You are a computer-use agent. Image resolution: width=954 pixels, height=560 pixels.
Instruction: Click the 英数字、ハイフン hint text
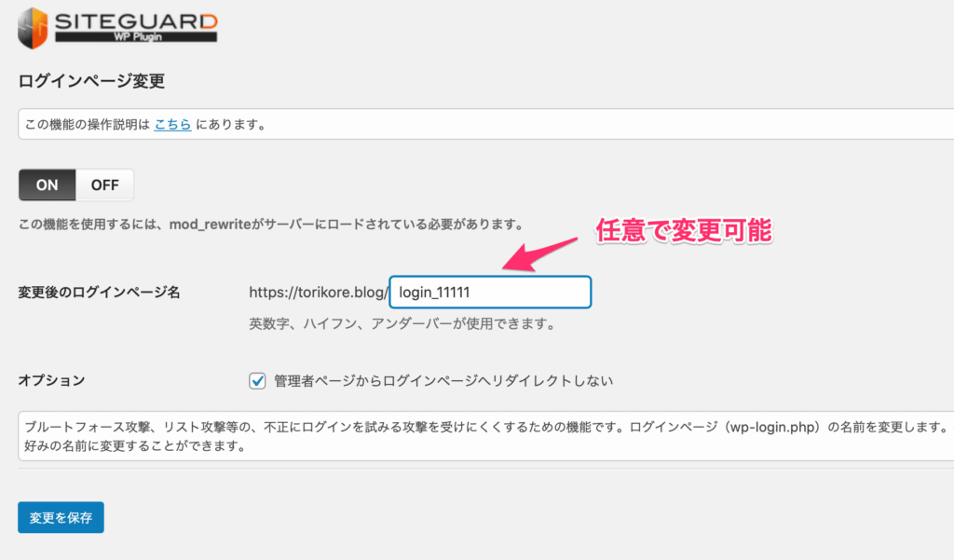(402, 325)
